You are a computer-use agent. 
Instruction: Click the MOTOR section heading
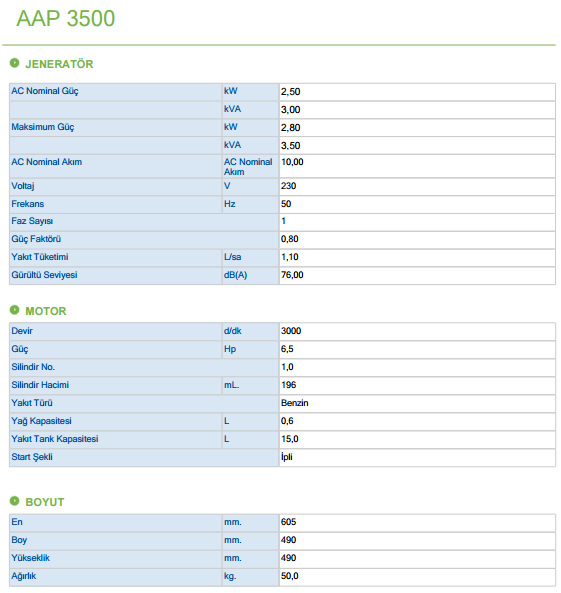pos(46,311)
